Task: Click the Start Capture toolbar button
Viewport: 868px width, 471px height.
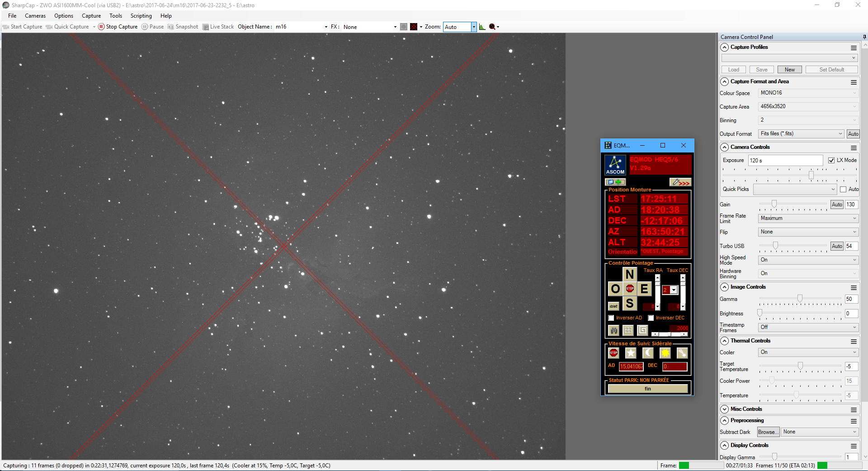Action: pyautogui.click(x=23, y=27)
